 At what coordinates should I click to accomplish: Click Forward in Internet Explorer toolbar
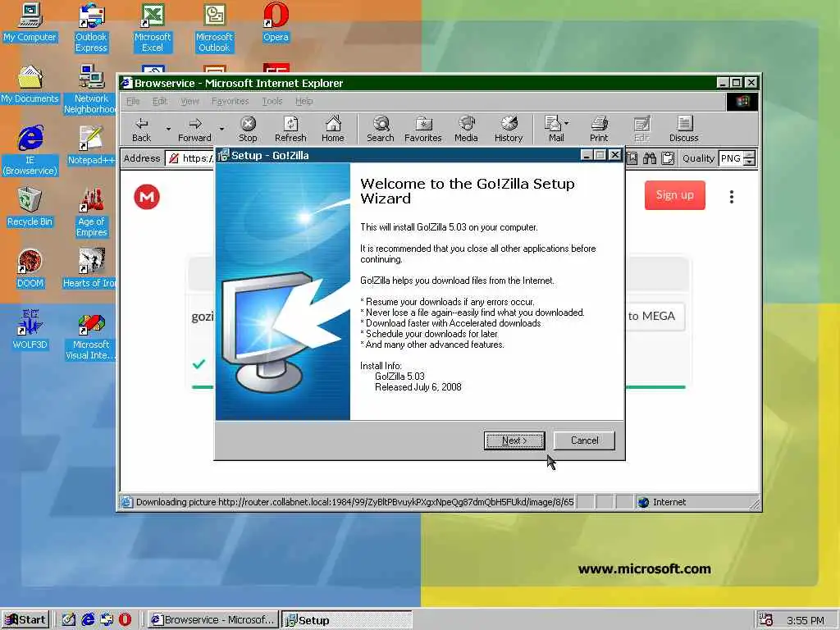(x=194, y=130)
